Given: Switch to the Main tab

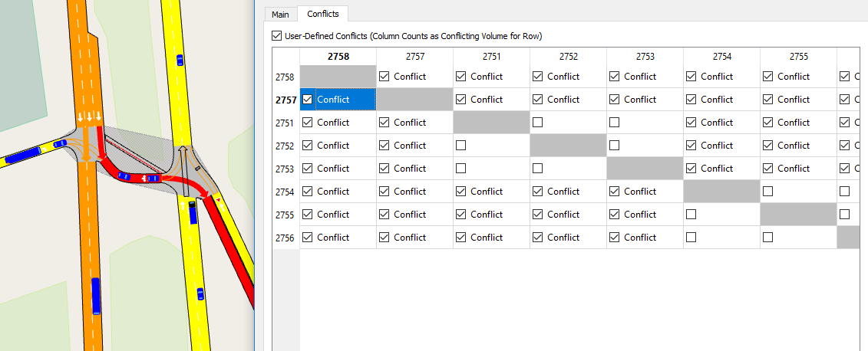Looking at the screenshot, I should (x=280, y=14).
